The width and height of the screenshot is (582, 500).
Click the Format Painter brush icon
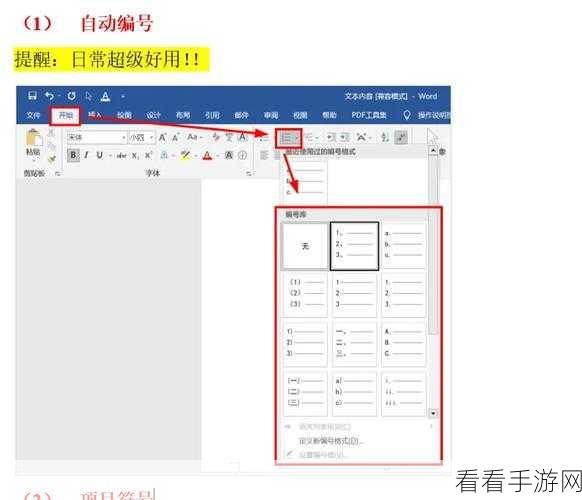click(x=52, y=159)
